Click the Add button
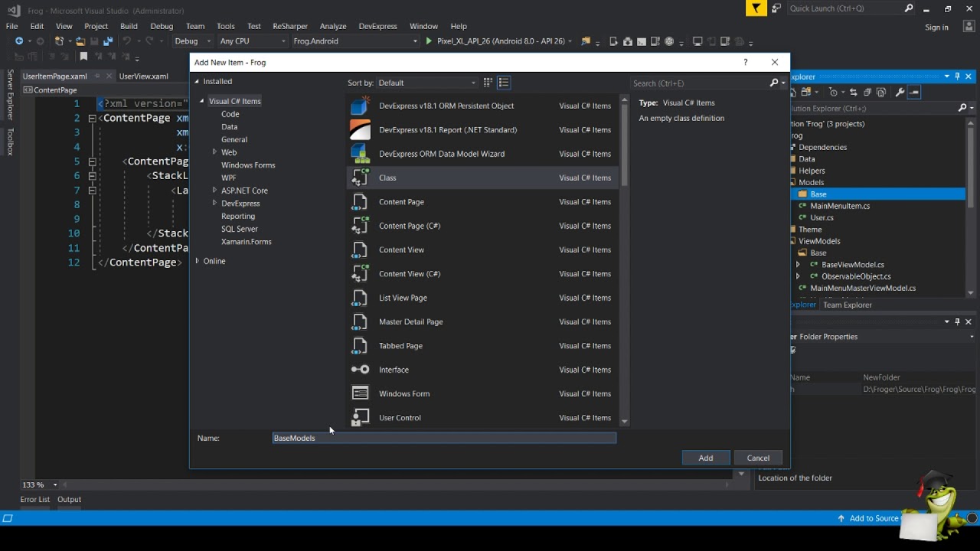The width and height of the screenshot is (980, 551). coord(706,458)
